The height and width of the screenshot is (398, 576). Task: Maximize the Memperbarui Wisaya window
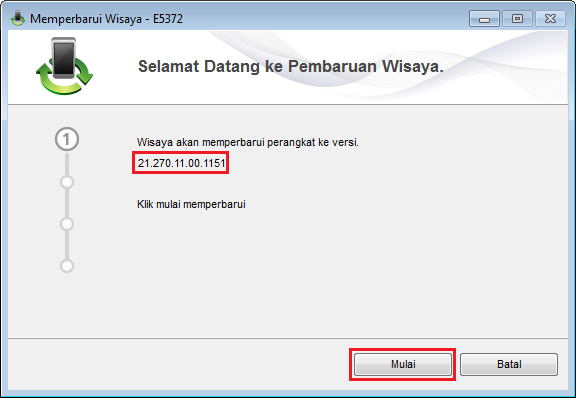517,19
